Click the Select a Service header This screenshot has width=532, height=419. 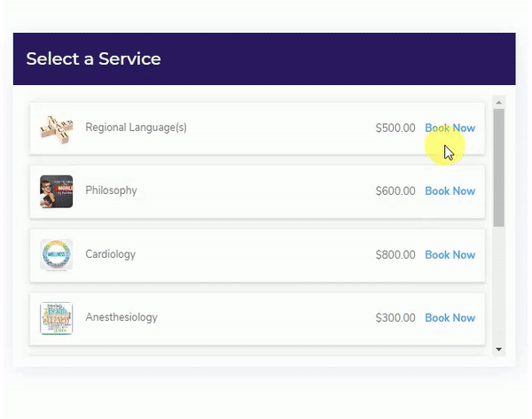94,58
